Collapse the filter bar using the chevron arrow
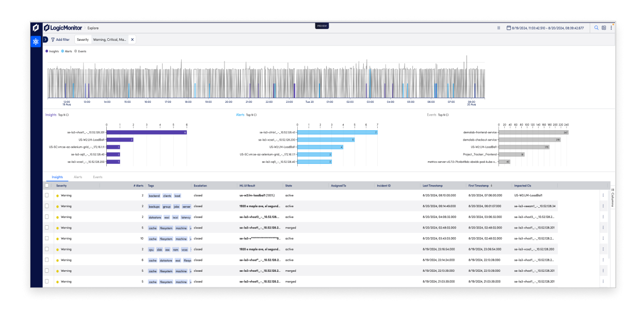 coord(46,39)
